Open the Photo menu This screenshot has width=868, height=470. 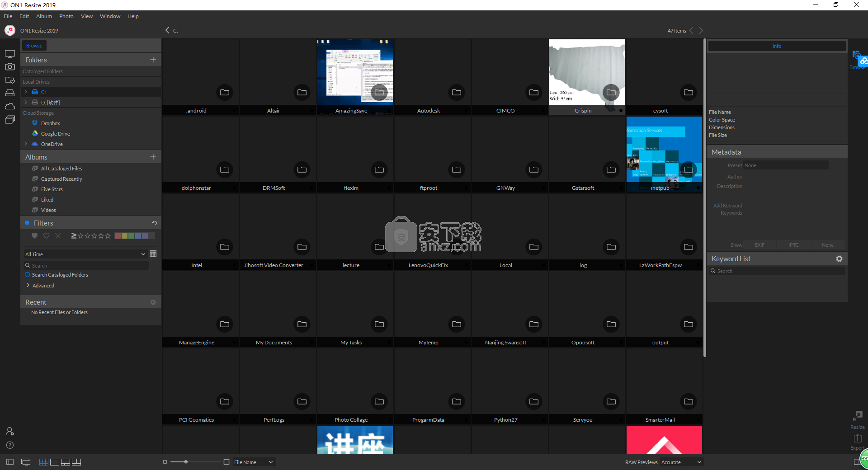66,16
